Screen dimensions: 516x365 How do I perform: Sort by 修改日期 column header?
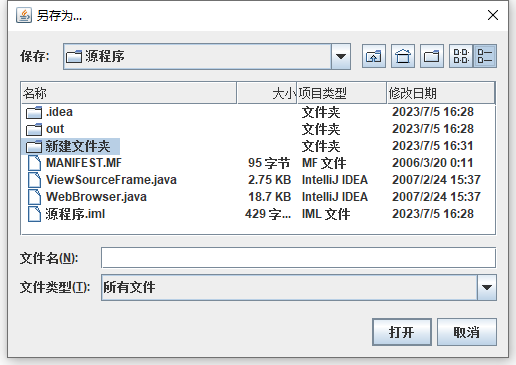click(x=441, y=93)
